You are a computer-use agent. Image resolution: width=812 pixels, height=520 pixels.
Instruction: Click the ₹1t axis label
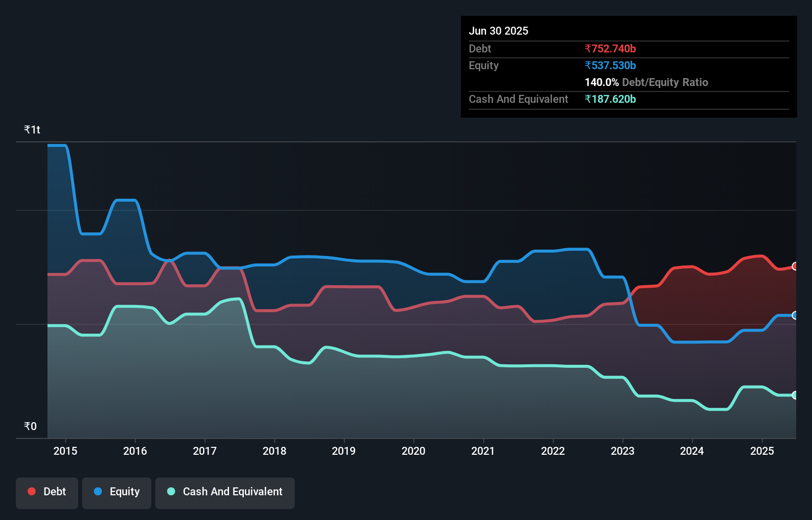pyautogui.click(x=32, y=129)
